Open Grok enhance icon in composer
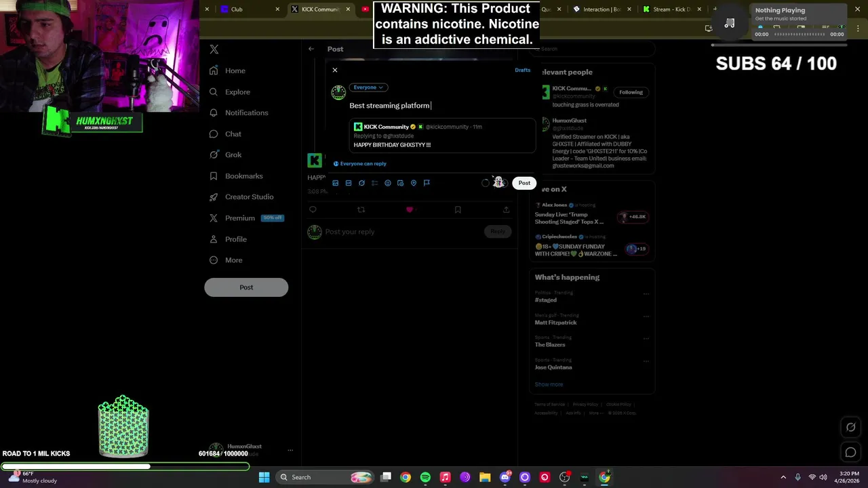 (361, 183)
